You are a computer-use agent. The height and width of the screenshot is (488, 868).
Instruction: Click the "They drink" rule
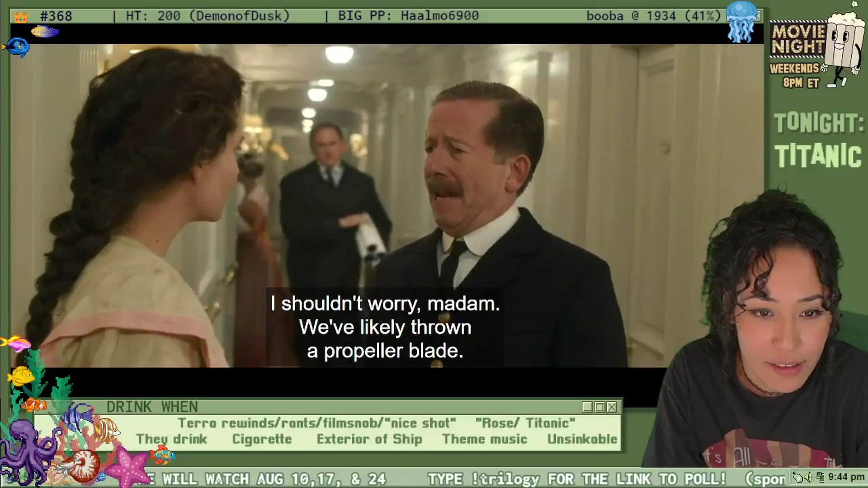(172, 439)
